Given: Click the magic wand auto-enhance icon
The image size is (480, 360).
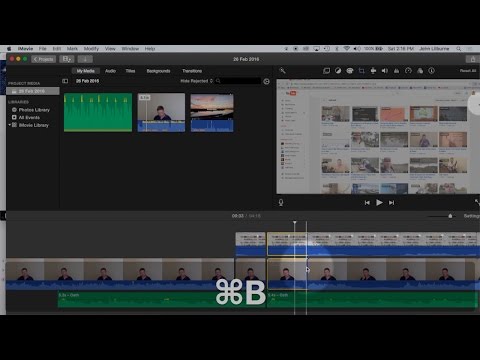Looking at the screenshot, I should (283, 71).
